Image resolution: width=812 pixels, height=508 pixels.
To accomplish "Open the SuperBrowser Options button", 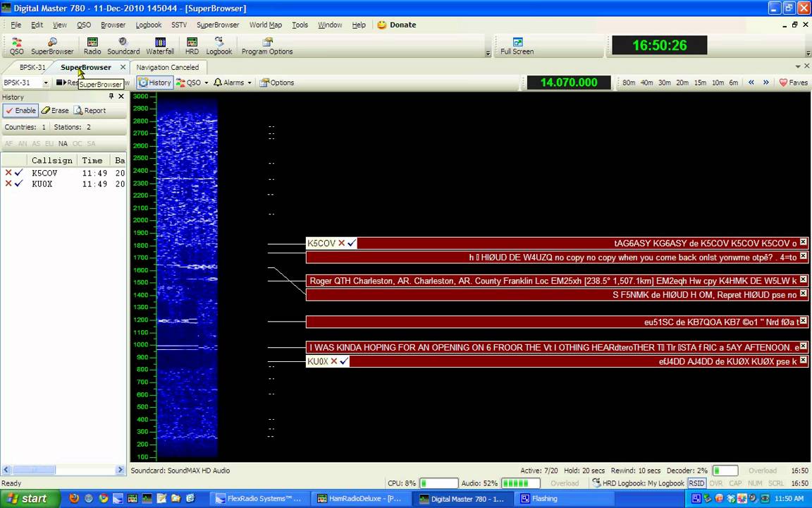I will click(x=277, y=83).
